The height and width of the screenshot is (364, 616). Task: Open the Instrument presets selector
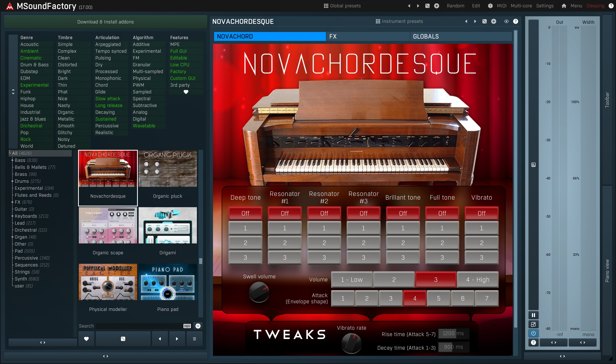pos(399,21)
